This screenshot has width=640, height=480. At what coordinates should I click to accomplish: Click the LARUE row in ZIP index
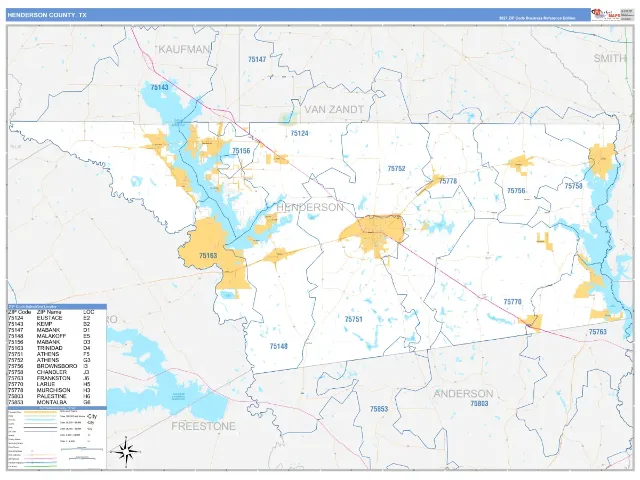57,384
